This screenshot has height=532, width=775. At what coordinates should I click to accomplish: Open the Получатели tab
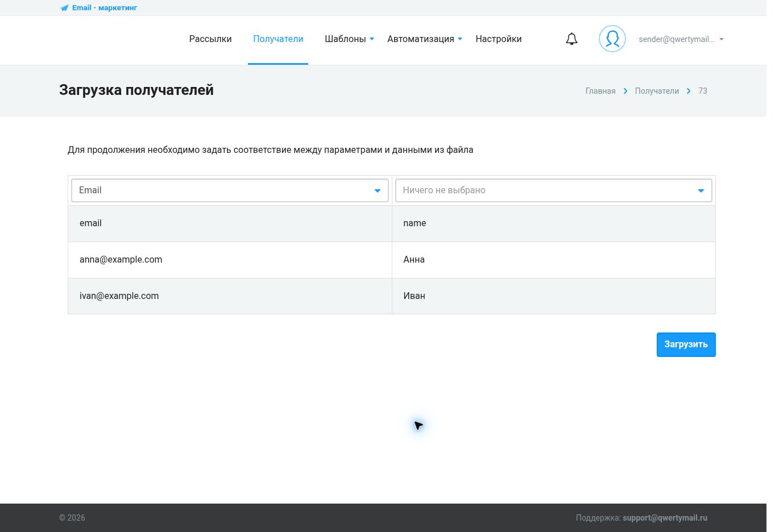tap(278, 39)
